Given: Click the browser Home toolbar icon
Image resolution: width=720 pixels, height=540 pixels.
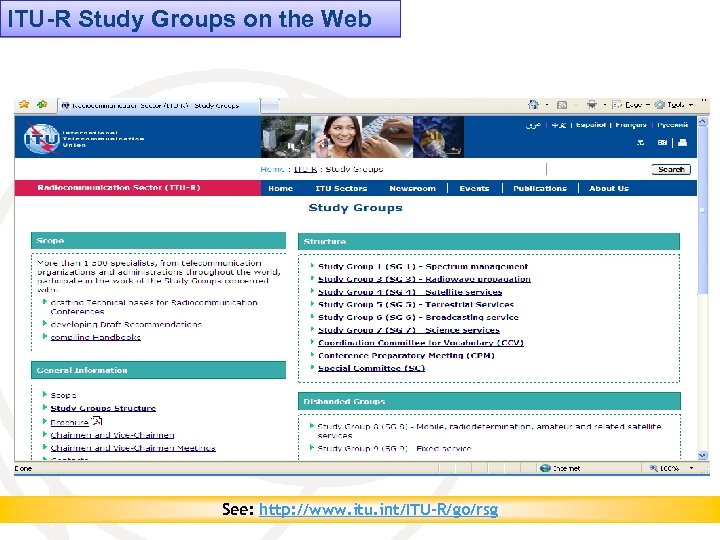Looking at the screenshot, I should [x=533, y=105].
